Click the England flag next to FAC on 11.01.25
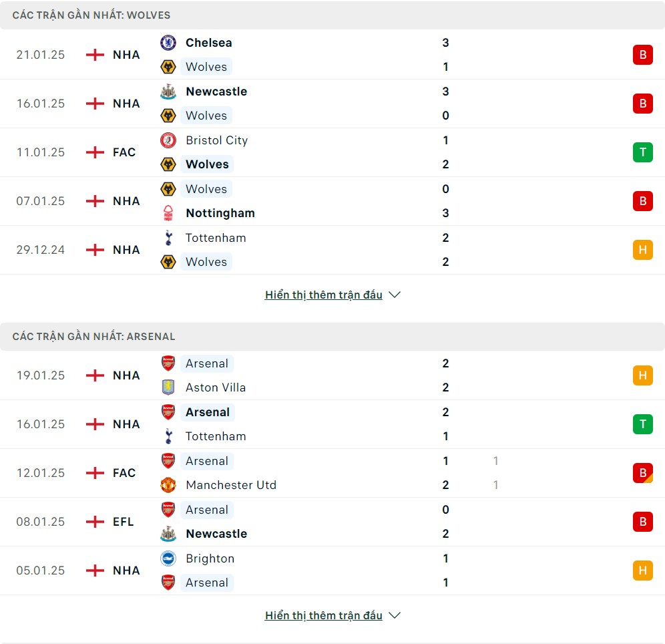The height and width of the screenshot is (644, 665). (95, 152)
